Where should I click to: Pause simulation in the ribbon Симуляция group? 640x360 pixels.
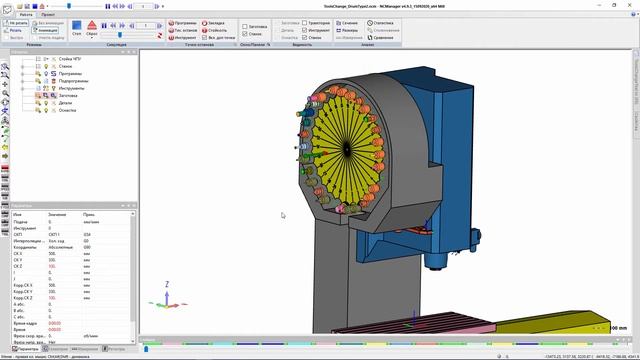[x=104, y=26]
